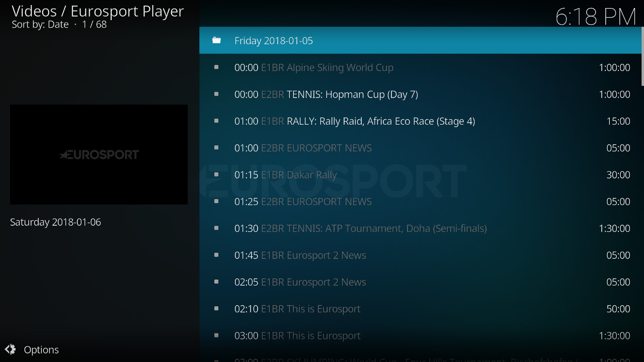Click bullet icon beside ATP Tournament Doha

coord(216,228)
